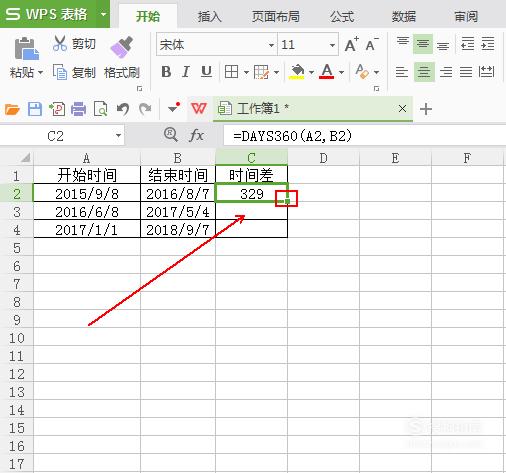Toggle middle vertical alignment
Screen dimensions: 506x473
pyautogui.click(x=423, y=43)
